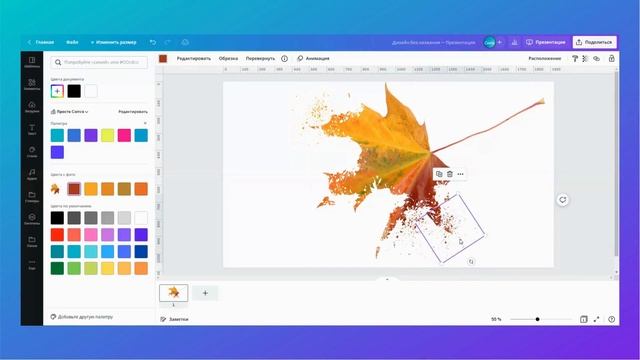Viewport: 640px width, 360px height.
Task: Open the Анимация option
Action: [313, 59]
